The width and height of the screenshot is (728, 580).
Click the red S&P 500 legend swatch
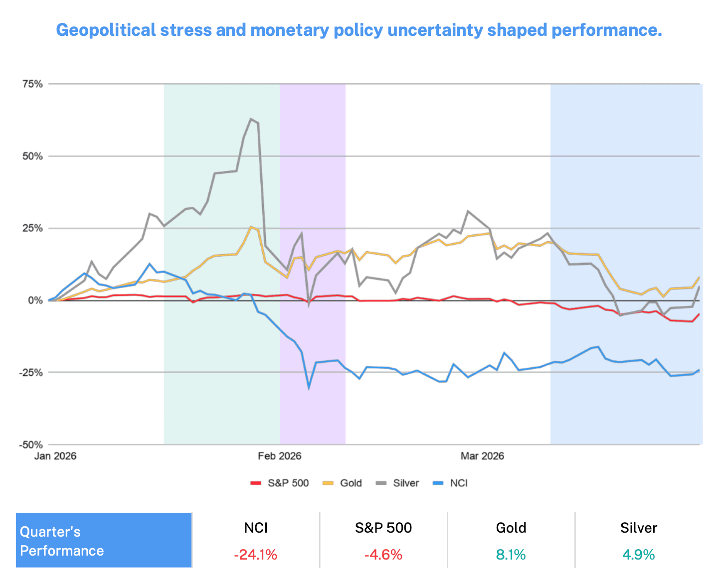tap(255, 483)
